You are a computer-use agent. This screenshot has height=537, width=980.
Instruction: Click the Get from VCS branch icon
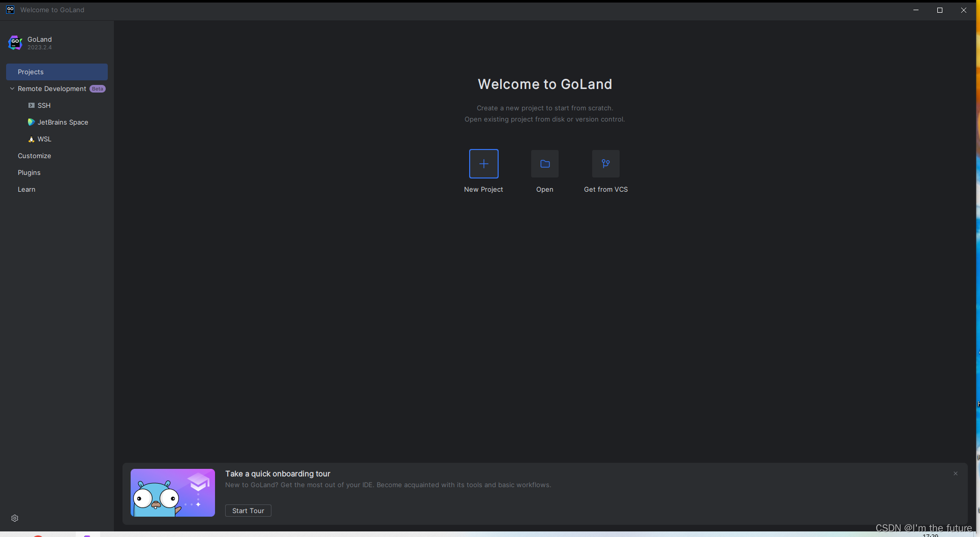[x=605, y=164]
